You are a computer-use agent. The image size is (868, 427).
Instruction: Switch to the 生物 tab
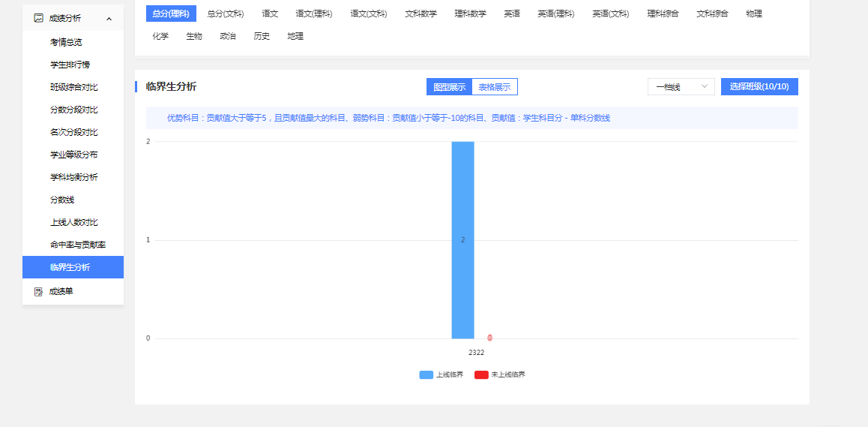pos(194,36)
